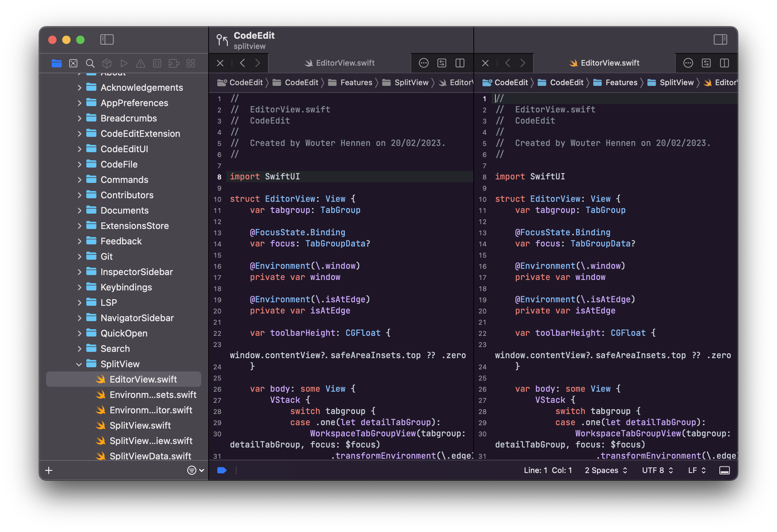Split the left editor pane
Screen dimensions: 777x532
coord(460,63)
